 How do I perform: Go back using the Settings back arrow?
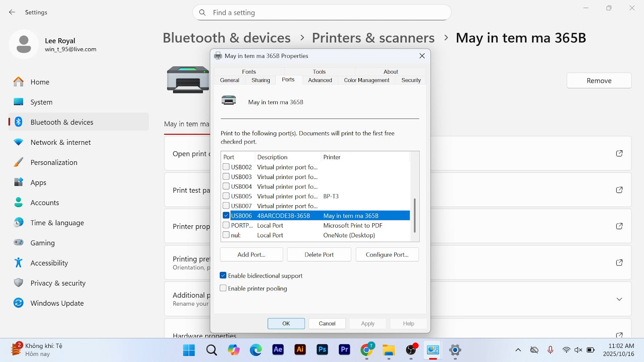click(12, 12)
